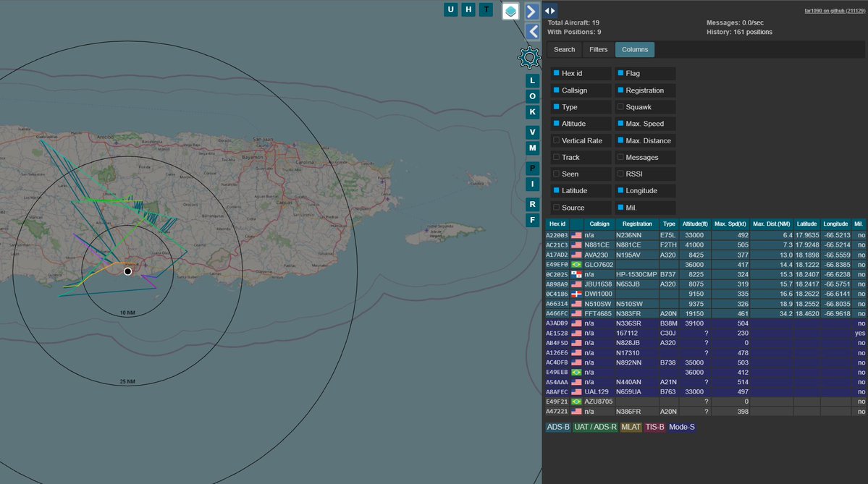
Task: Toggle Type column checkbox
Action: [556, 107]
